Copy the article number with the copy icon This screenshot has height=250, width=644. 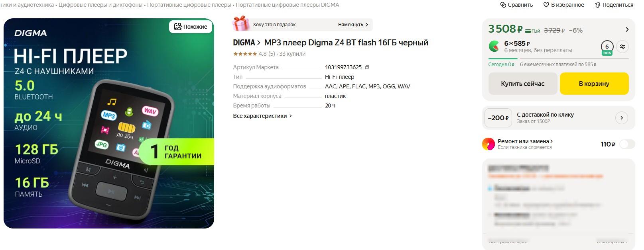(x=367, y=67)
